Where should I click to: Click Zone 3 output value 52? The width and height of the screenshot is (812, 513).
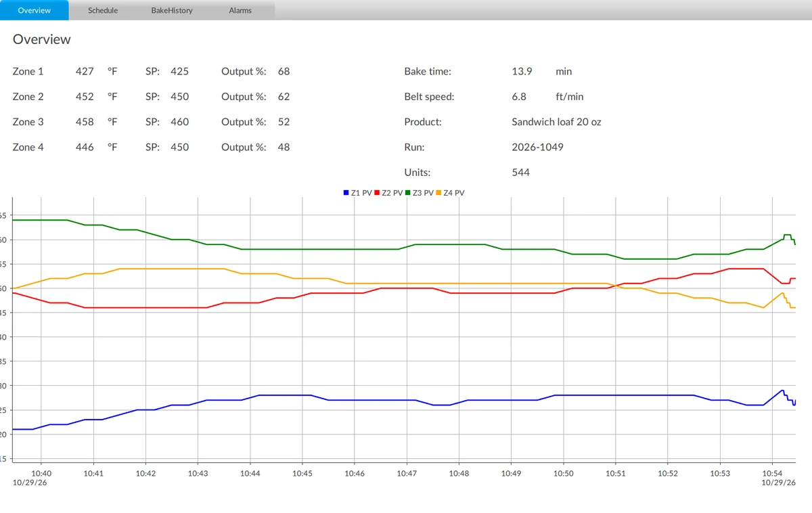(x=284, y=122)
